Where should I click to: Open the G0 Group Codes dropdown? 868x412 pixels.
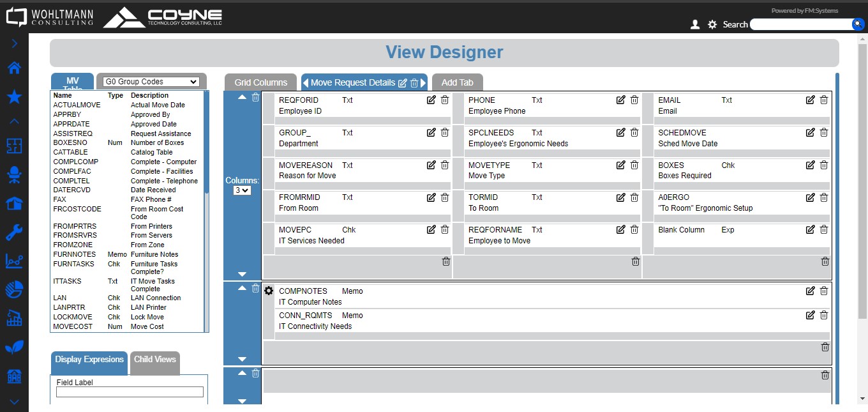152,82
